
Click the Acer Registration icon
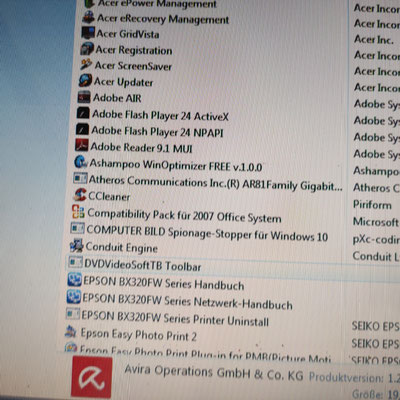(x=87, y=49)
